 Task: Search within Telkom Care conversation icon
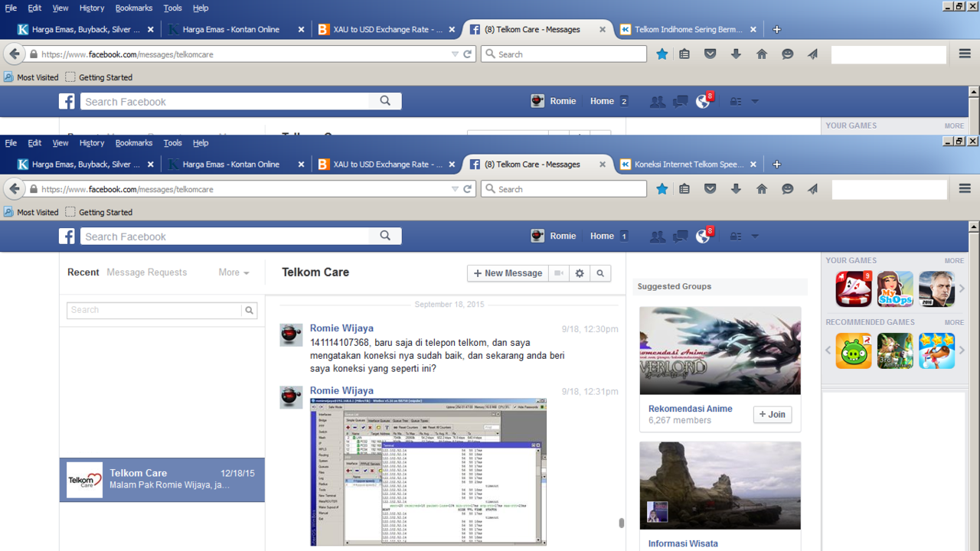click(600, 273)
